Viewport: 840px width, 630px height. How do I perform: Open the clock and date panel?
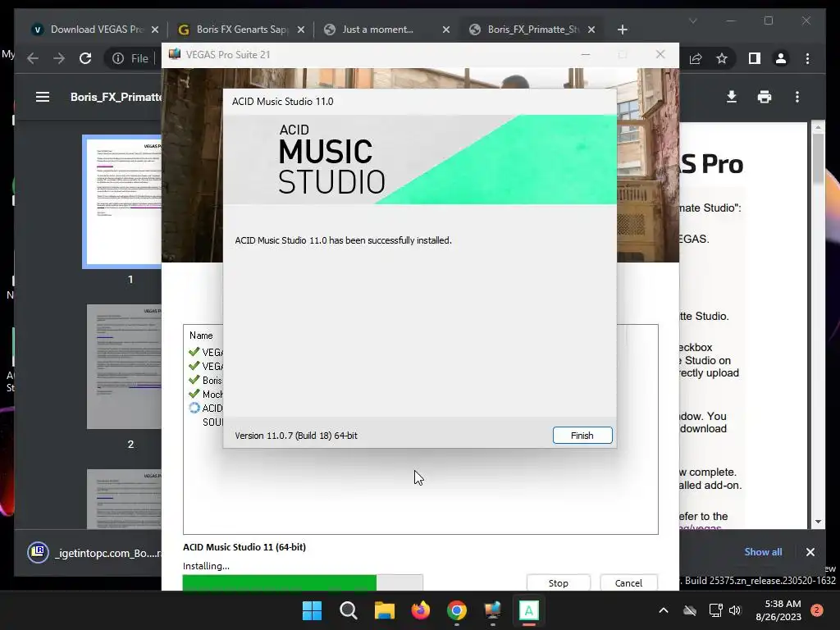(778, 610)
